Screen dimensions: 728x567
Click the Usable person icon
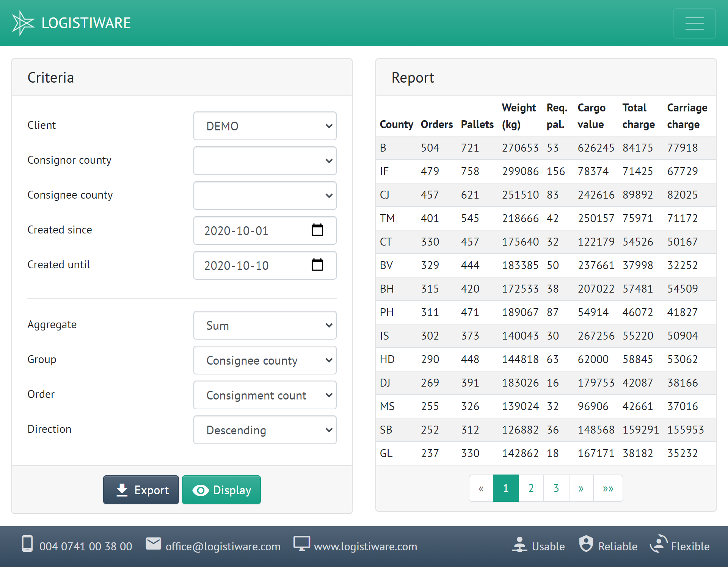point(519,544)
